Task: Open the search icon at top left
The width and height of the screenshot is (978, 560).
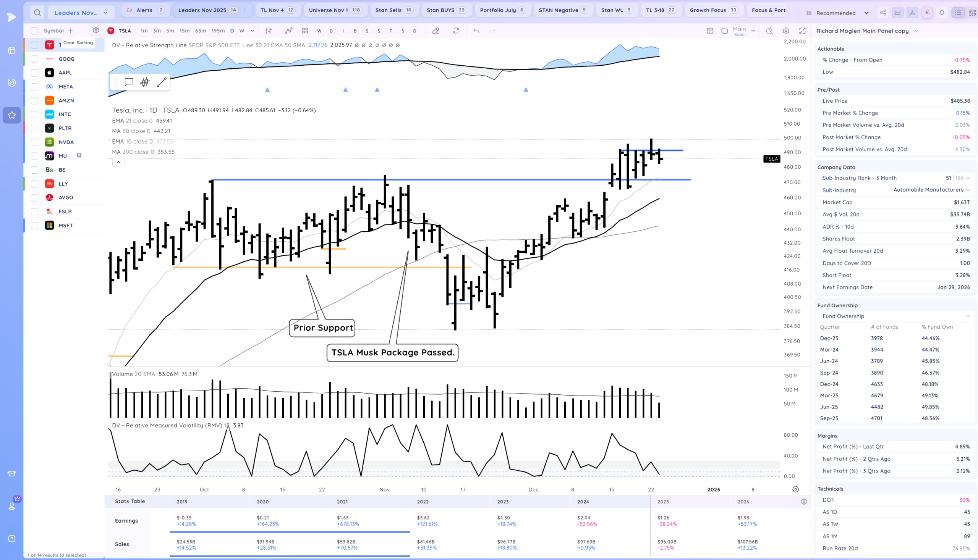Action: point(37,13)
